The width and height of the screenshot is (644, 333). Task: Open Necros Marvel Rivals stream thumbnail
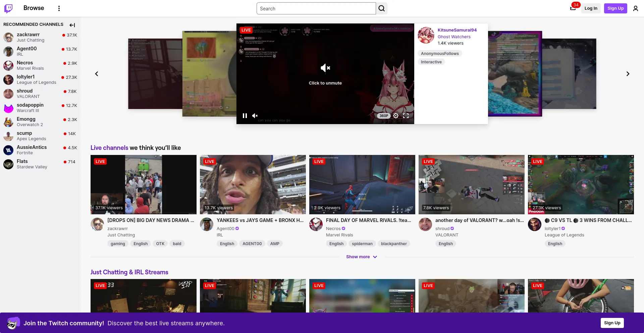coord(362,184)
